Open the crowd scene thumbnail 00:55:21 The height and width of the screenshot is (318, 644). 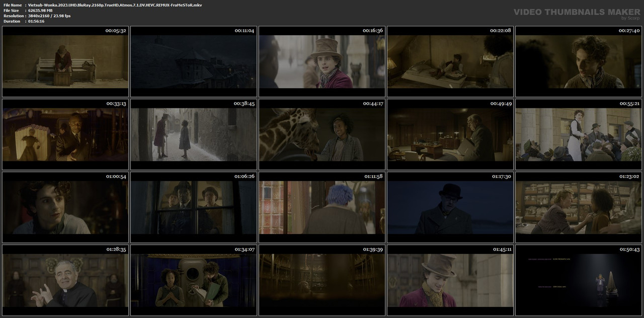point(579,134)
